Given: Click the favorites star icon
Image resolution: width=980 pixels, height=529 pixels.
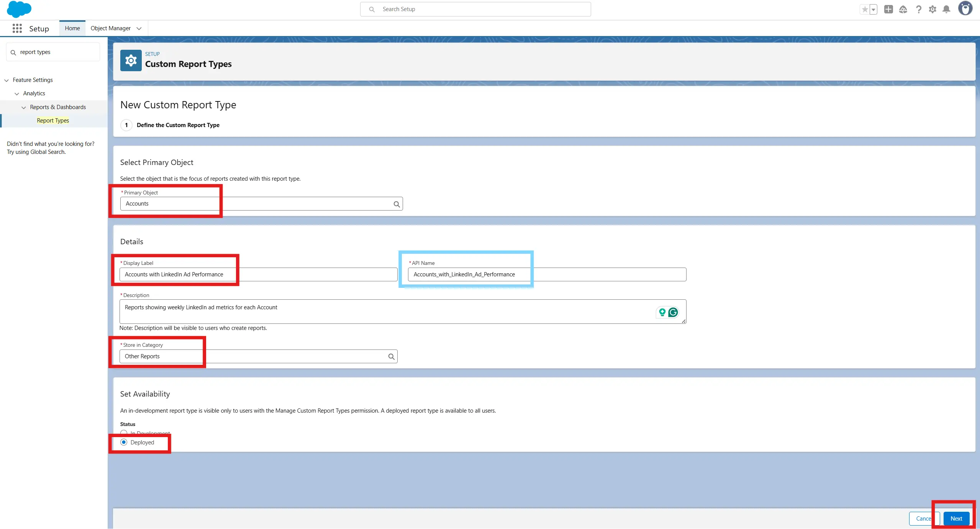Looking at the screenshot, I should [x=865, y=9].
